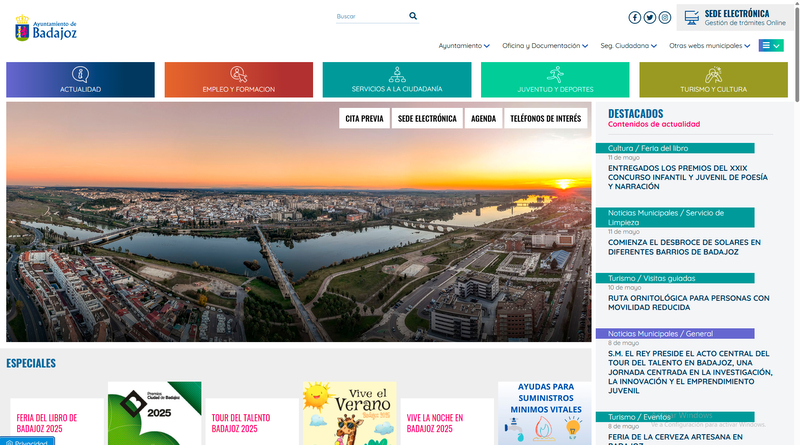Open the Ruta Ornitológica news item
Viewport: 800px width, 445px height.
pyautogui.click(x=689, y=303)
